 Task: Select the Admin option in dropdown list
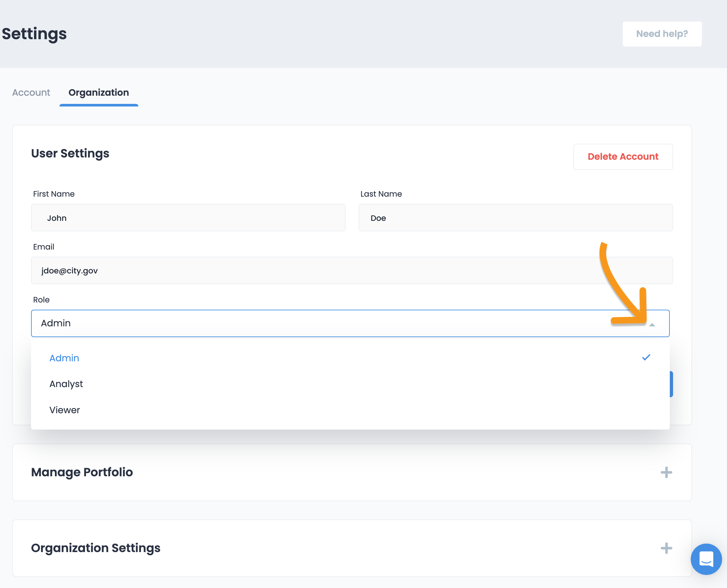(x=64, y=358)
